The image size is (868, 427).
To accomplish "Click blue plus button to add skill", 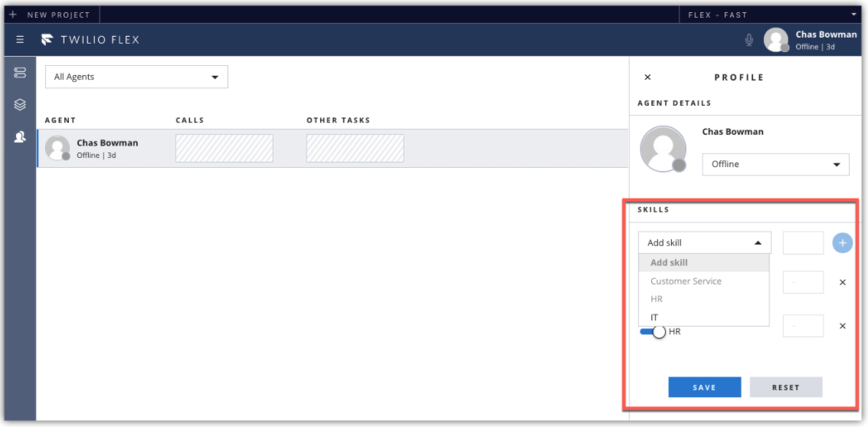I will pos(843,242).
